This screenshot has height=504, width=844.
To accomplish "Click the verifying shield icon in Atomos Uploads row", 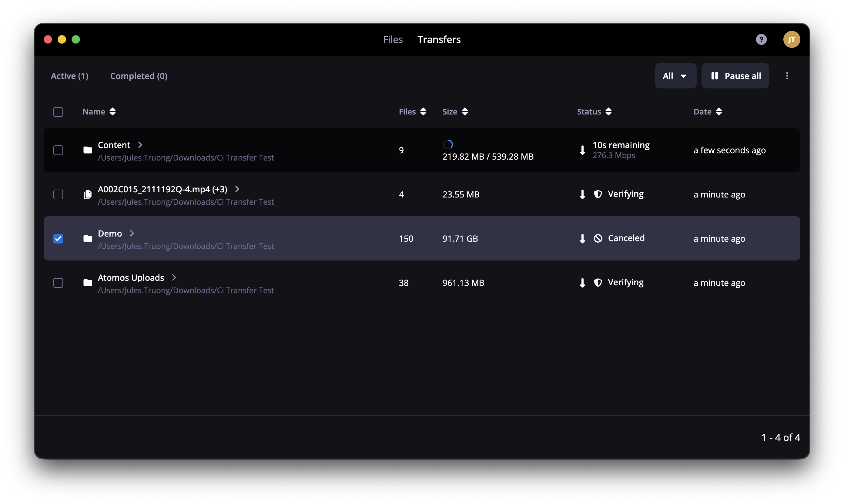I will pyautogui.click(x=598, y=283).
